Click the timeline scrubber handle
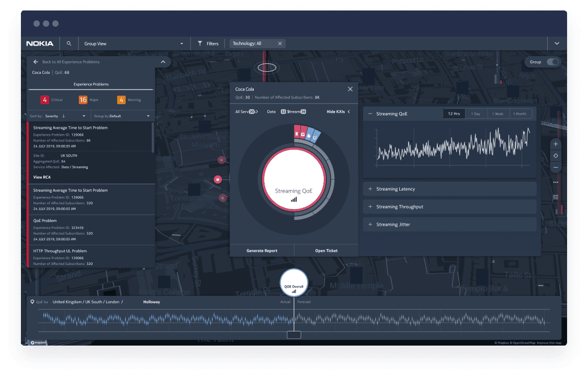 click(293, 334)
